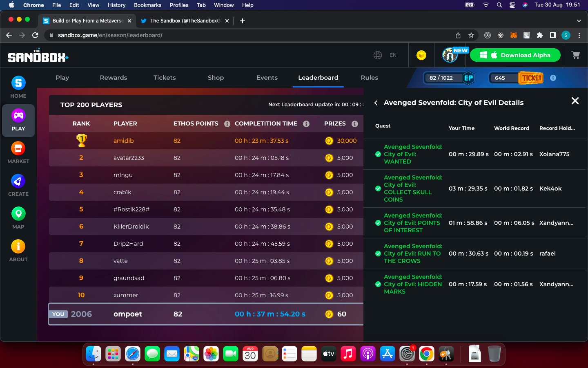Go back with the details panel chevron
588x368 pixels.
coord(376,103)
